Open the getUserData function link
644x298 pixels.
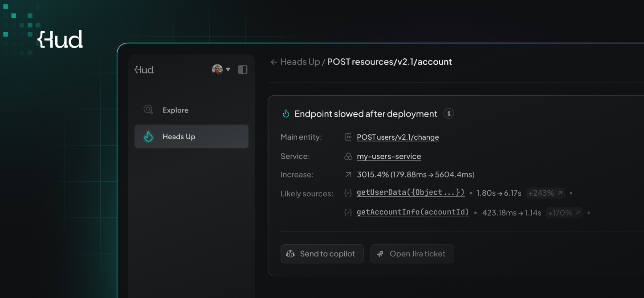(x=410, y=193)
